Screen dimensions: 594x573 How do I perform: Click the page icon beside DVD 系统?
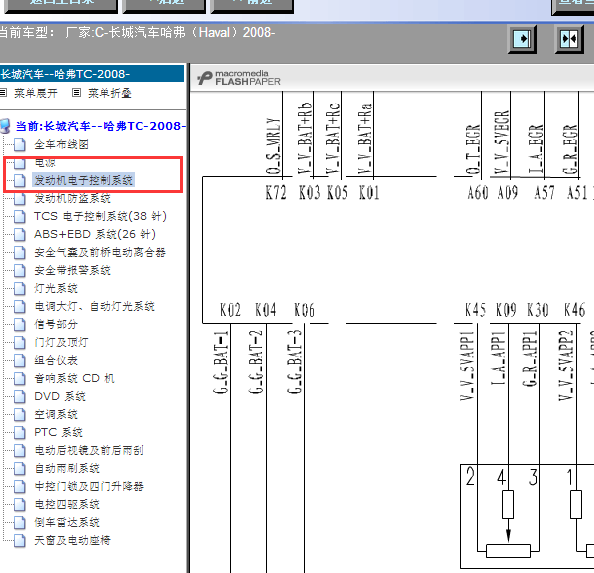tap(20, 397)
